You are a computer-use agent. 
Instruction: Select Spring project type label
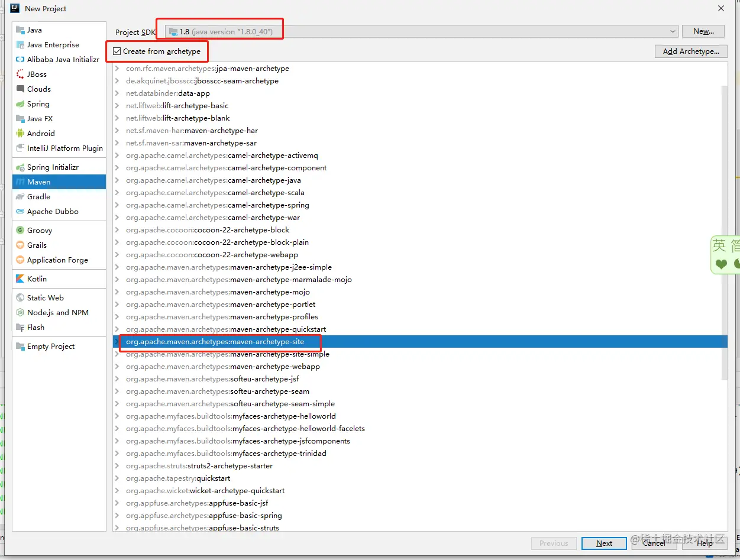point(38,104)
